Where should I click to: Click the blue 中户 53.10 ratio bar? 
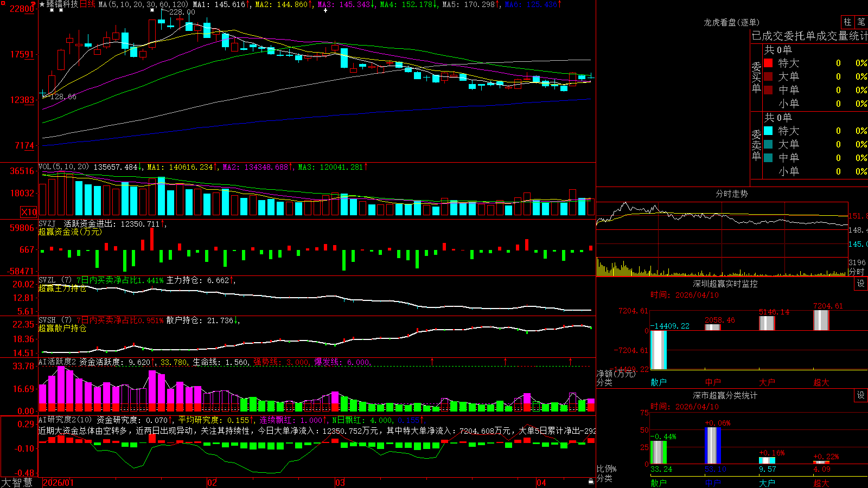pyautogui.click(x=713, y=446)
